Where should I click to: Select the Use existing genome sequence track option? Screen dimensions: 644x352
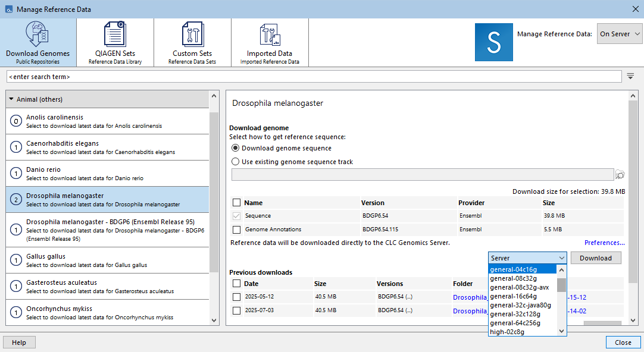tap(237, 161)
